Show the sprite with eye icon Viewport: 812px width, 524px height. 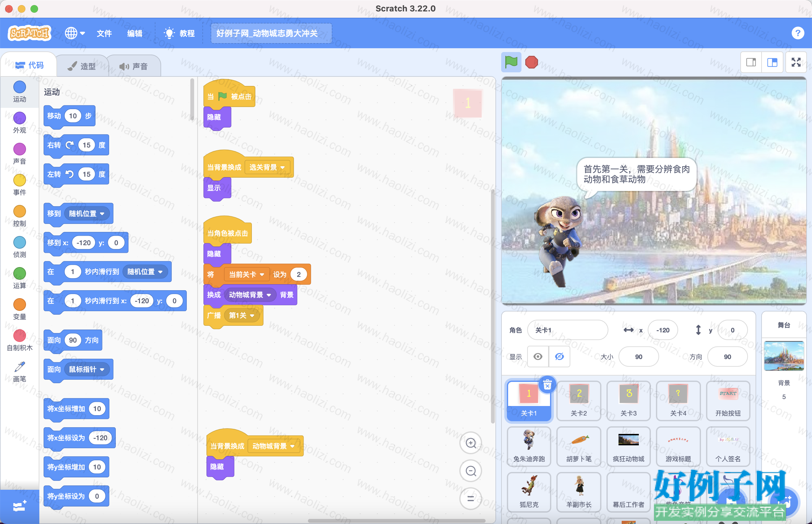coord(538,357)
